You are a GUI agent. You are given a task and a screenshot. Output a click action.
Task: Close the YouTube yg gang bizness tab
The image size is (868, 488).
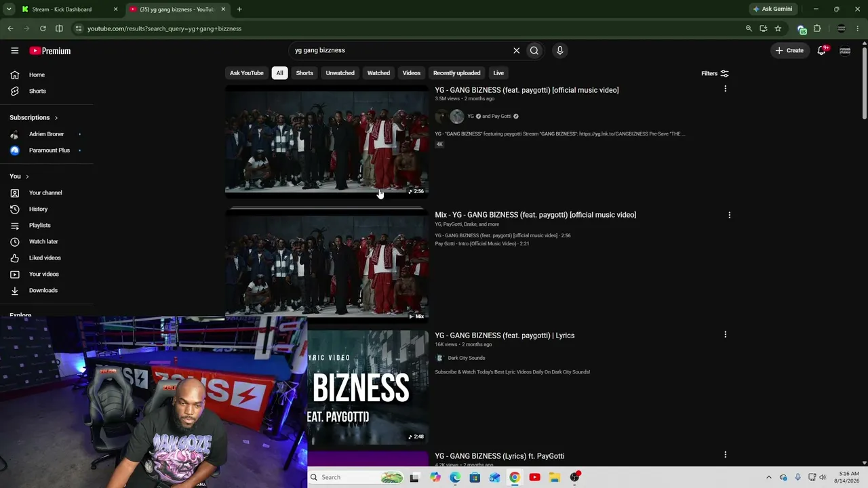coord(223,9)
